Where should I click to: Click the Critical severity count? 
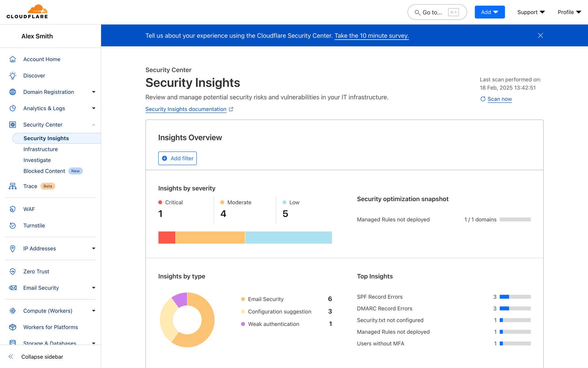coord(160,214)
